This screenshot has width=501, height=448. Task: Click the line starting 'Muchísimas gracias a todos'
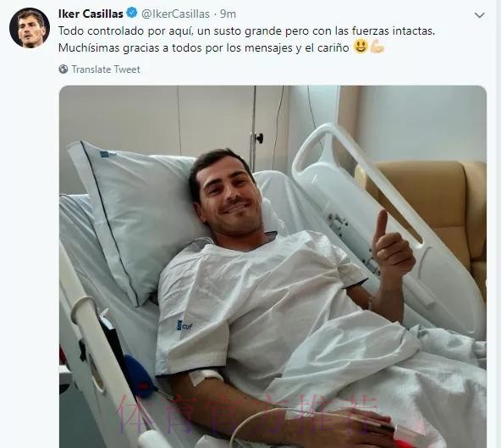(x=203, y=47)
